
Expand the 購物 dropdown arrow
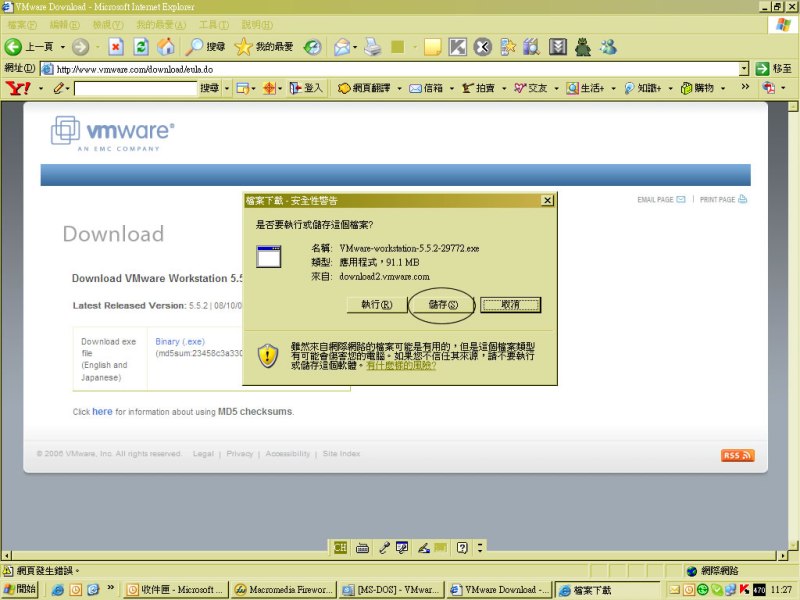(x=723, y=88)
